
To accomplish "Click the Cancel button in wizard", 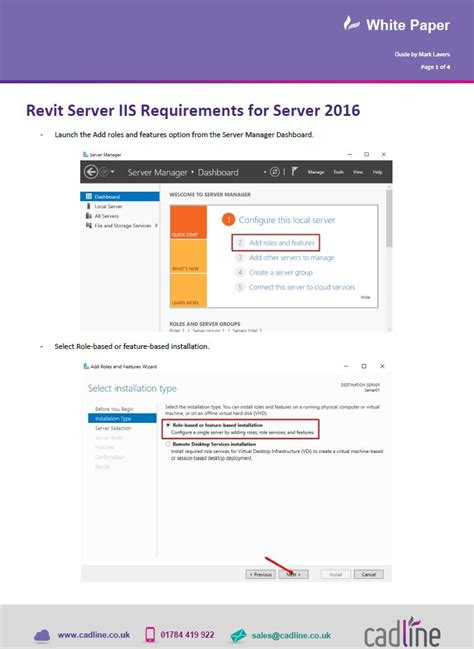I will [368, 574].
